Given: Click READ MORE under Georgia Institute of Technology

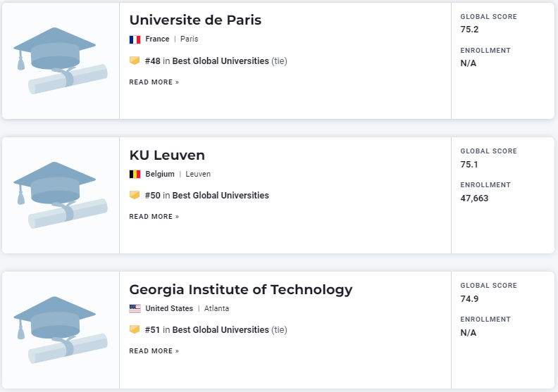Looking at the screenshot, I should tap(154, 351).
